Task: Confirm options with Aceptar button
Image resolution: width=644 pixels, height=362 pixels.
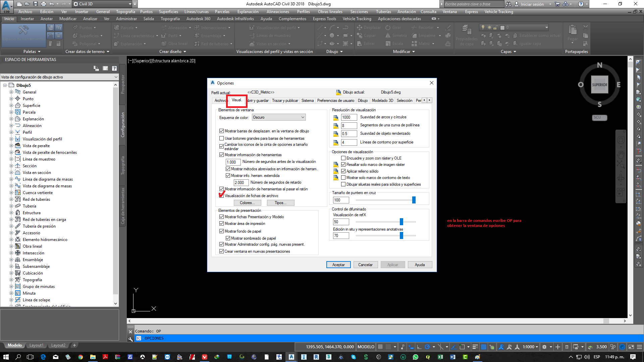Action: click(338, 265)
